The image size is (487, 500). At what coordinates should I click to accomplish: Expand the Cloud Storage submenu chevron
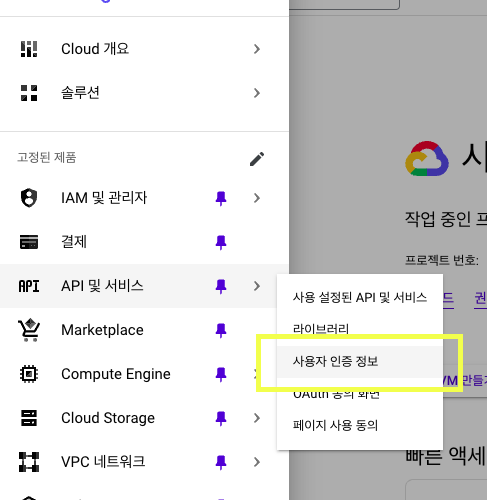(x=257, y=418)
